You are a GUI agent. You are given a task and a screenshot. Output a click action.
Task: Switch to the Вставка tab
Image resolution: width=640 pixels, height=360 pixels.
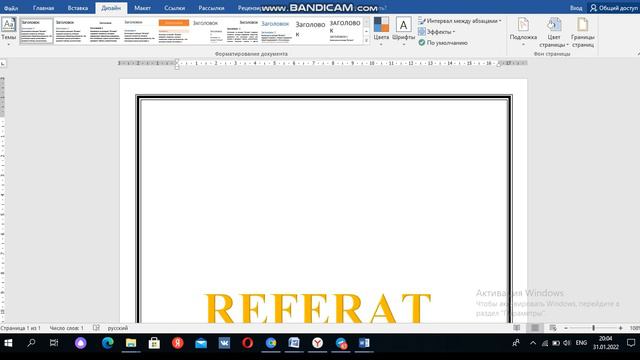point(78,8)
